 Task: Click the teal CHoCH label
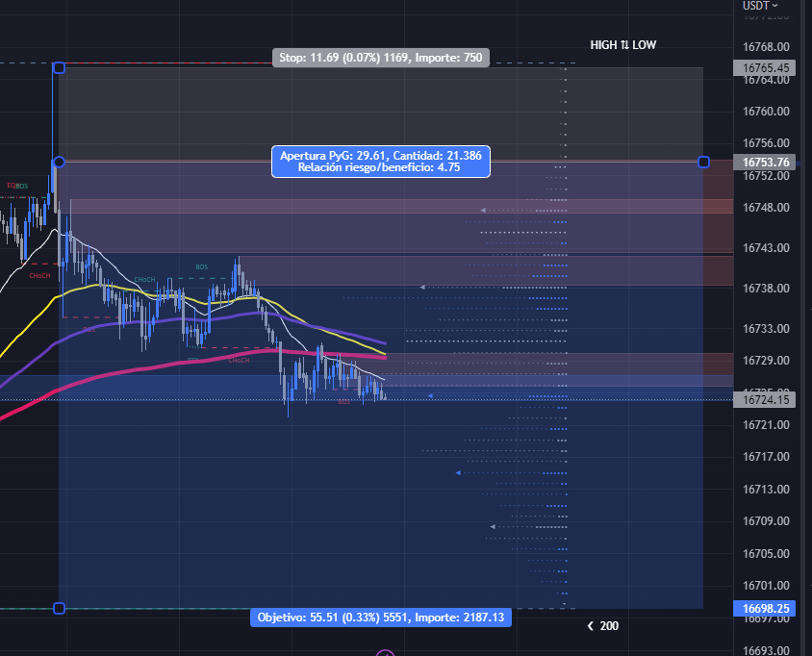click(x=144, y=280)
